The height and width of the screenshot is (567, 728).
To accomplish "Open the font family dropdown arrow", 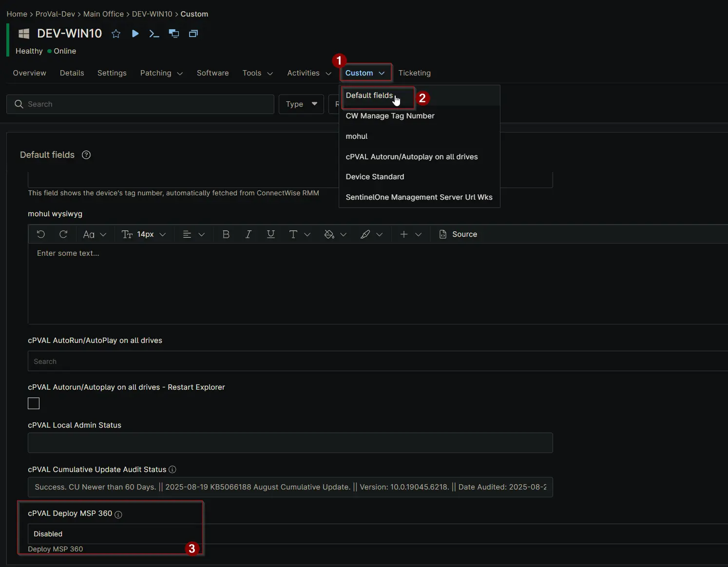I will tap(103, 234).
